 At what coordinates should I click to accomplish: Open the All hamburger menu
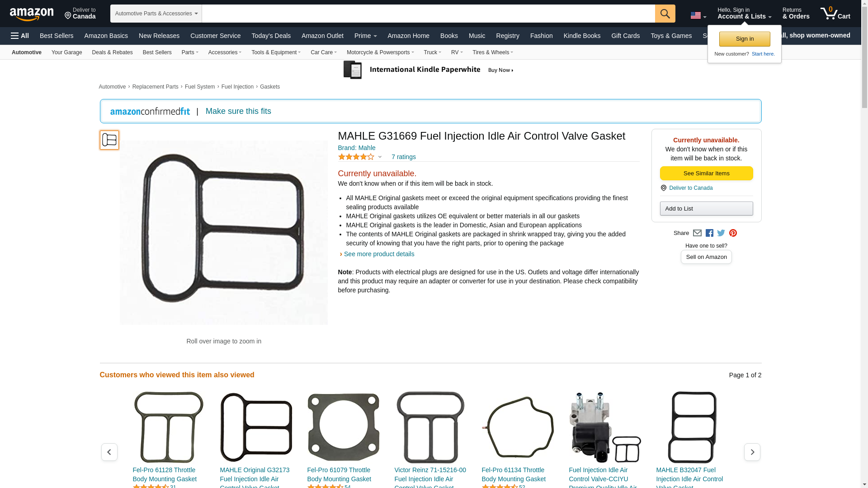pyautogui.click(x=20, y=36)
